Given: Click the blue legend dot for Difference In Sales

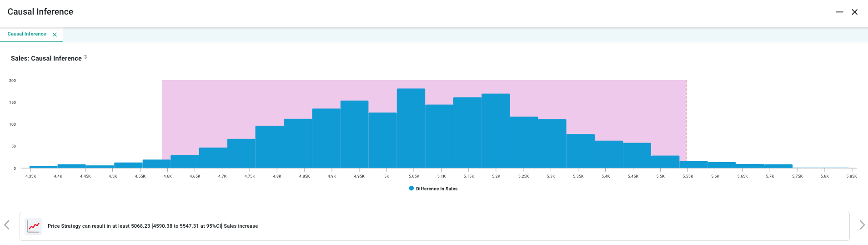Looking at the screenshot, I should coord(411,189).
